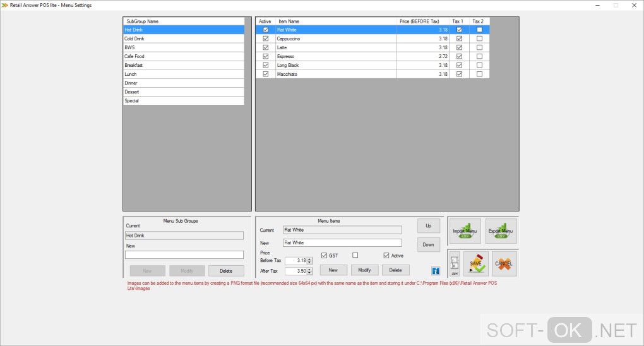This screenshot has width=644, height=346.
Task: Click the Tax 2 column header
Action: [479, 21]
